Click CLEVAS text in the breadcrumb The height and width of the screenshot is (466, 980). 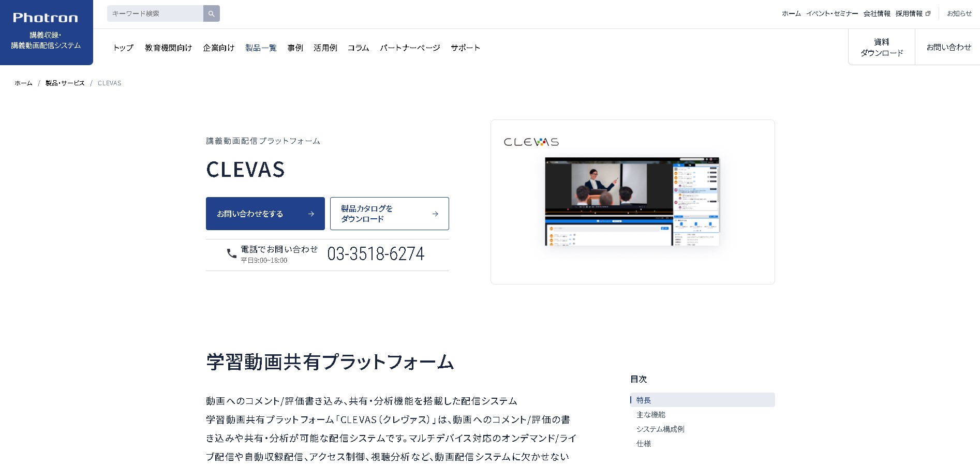point(109,83)
